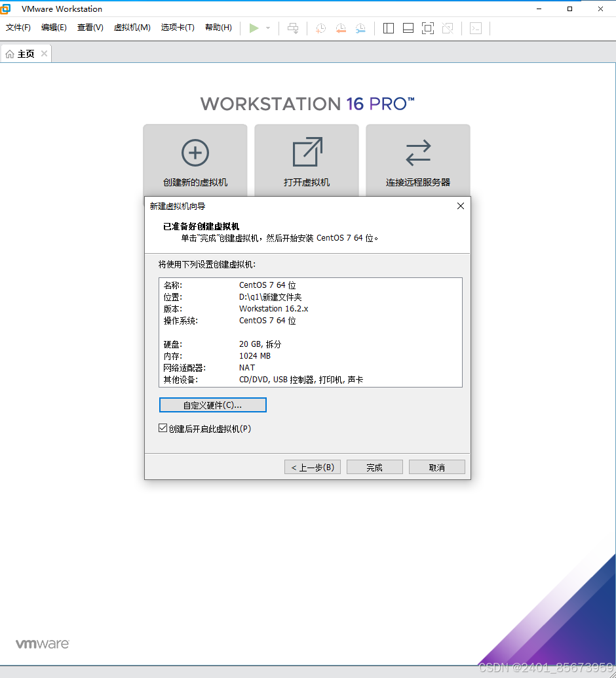Viewport: 616px width, 678px height.
Task: Click the 完成 button
Action: 375,467
